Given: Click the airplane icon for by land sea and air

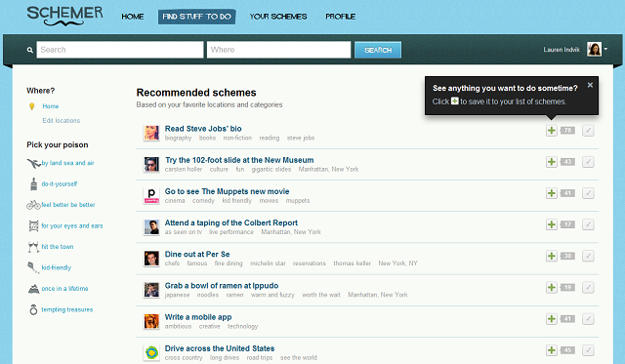Looking at the screenshot, I should click(34, 163).
